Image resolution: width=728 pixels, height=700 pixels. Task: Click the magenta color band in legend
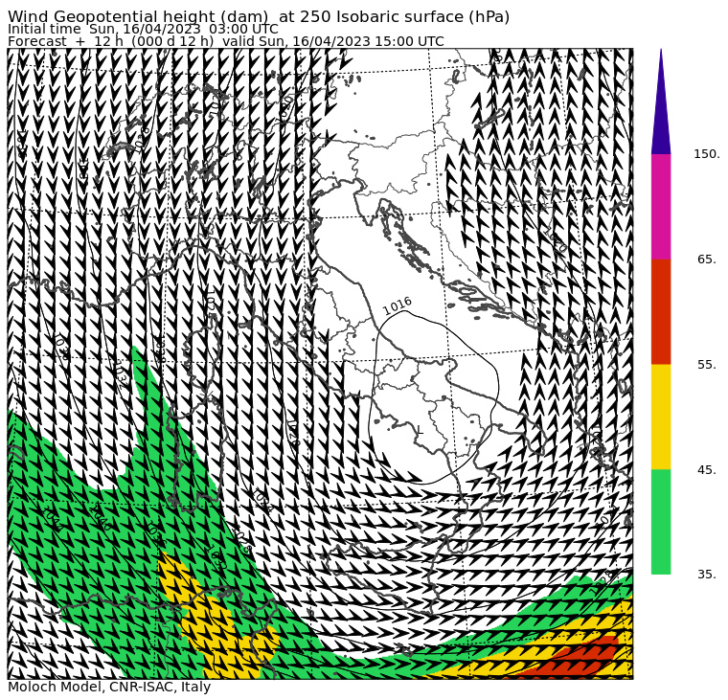(x=661, y=207)
